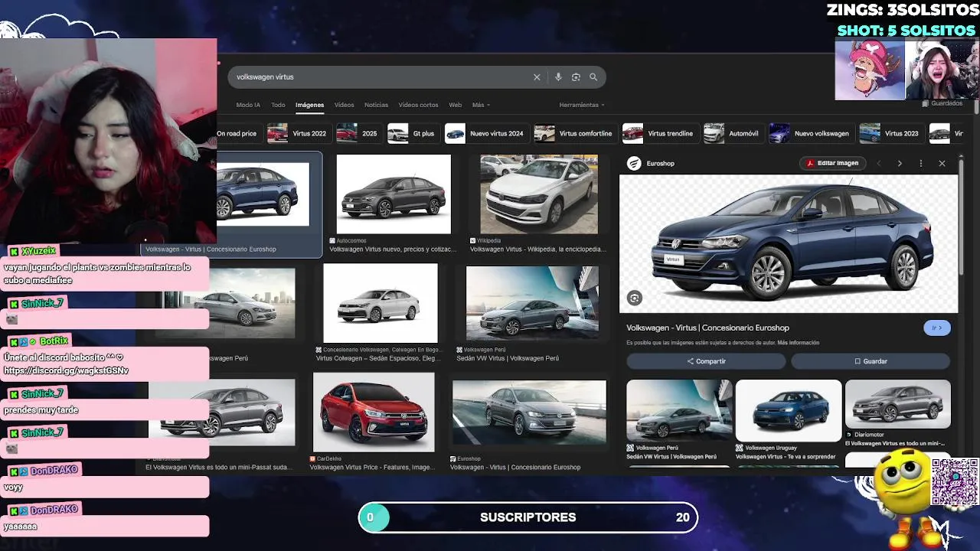
Task: Open related Diariomotor gray car thumbnail
Action: click(x=898, y=406)
